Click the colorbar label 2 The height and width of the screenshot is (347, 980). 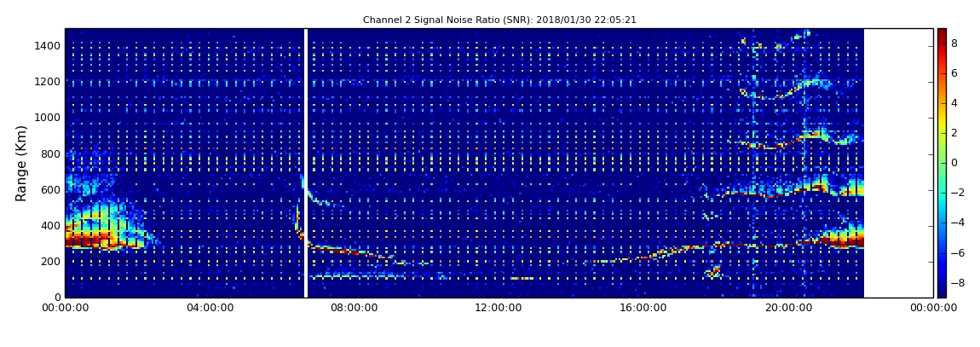(x=954, y=132)
